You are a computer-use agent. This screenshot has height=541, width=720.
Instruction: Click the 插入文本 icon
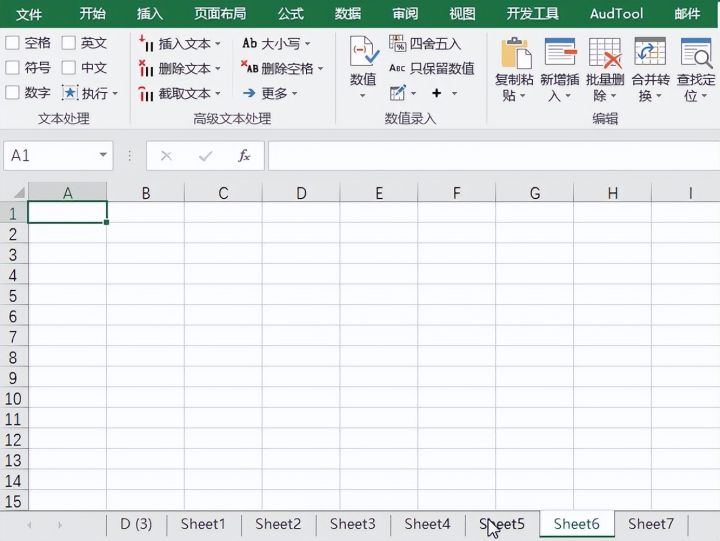[x=146, y=44]
